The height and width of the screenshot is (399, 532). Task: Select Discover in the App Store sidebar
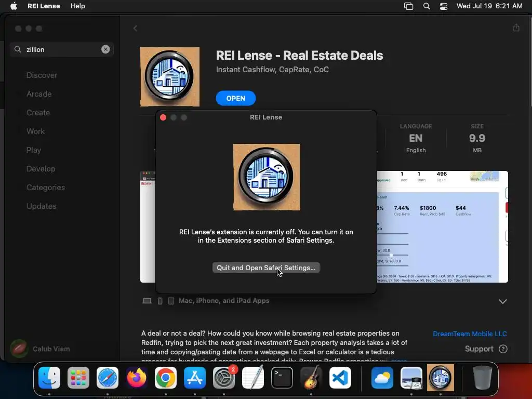click(x=42, y=75)
